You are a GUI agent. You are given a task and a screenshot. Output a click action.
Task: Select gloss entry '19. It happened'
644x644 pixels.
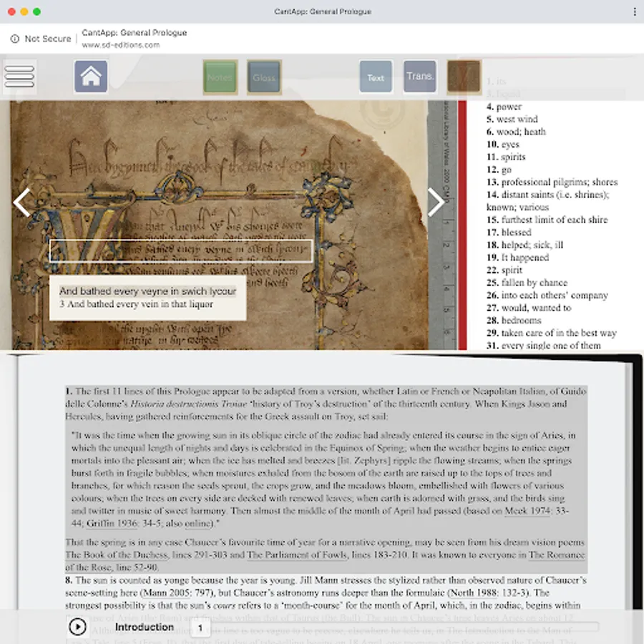pos(517,258)
